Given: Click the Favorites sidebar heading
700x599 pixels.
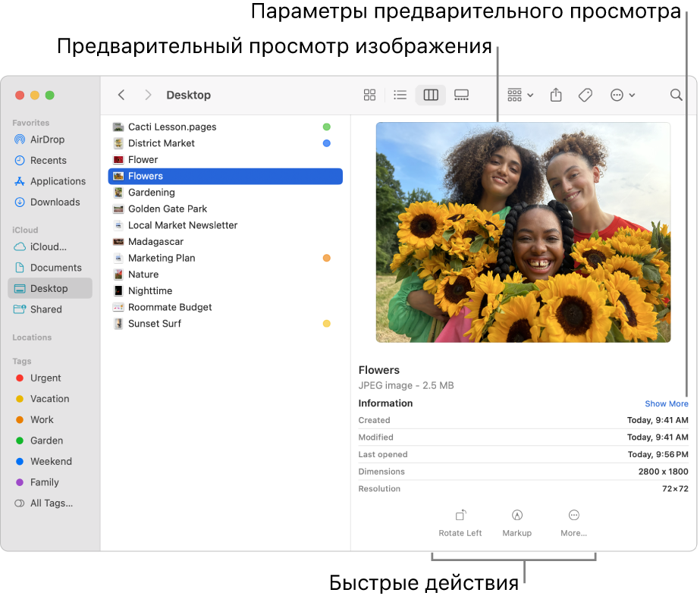Looking at the screenshot, I should [31, 123].
